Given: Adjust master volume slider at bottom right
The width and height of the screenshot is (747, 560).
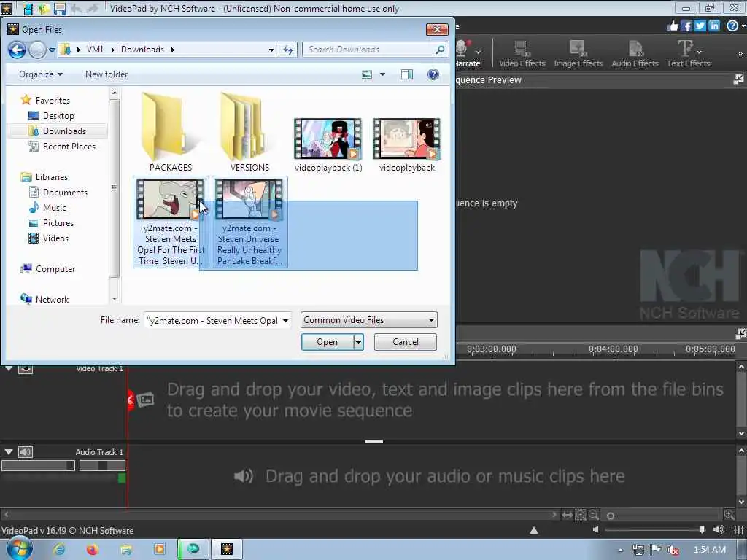Looking at the screenshot, I should 655,530.
